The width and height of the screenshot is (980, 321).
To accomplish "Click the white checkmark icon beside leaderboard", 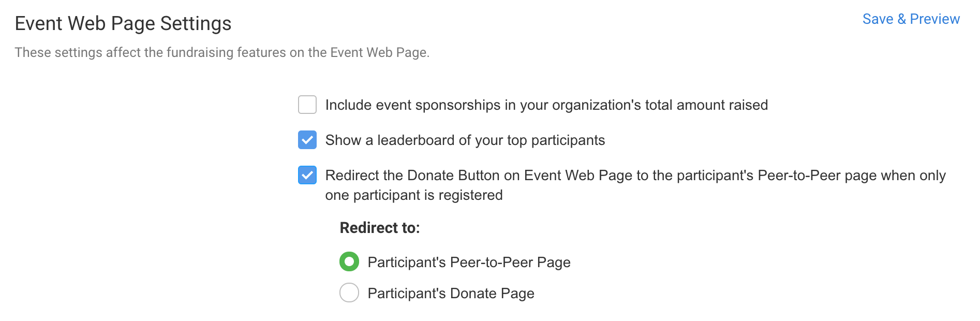I will tap(307, 140).
